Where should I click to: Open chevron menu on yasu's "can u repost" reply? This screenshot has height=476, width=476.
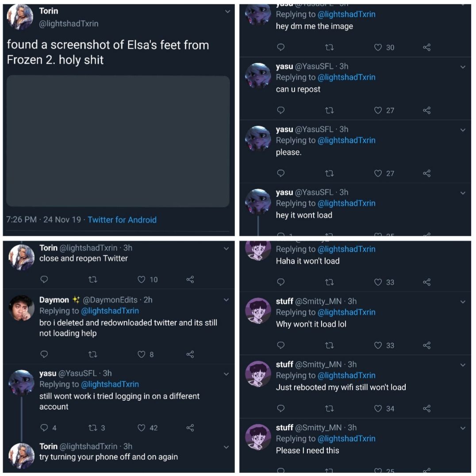click(463, 67)
